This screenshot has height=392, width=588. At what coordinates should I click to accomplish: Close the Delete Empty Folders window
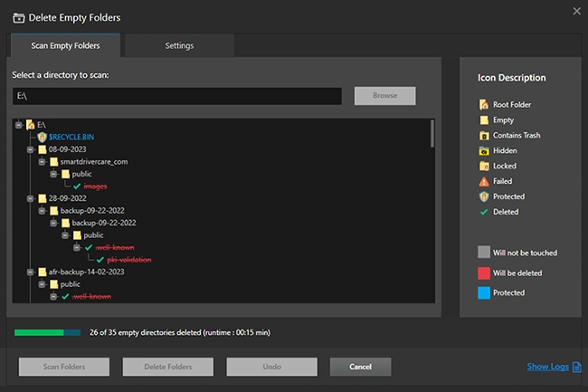point(577,11)
